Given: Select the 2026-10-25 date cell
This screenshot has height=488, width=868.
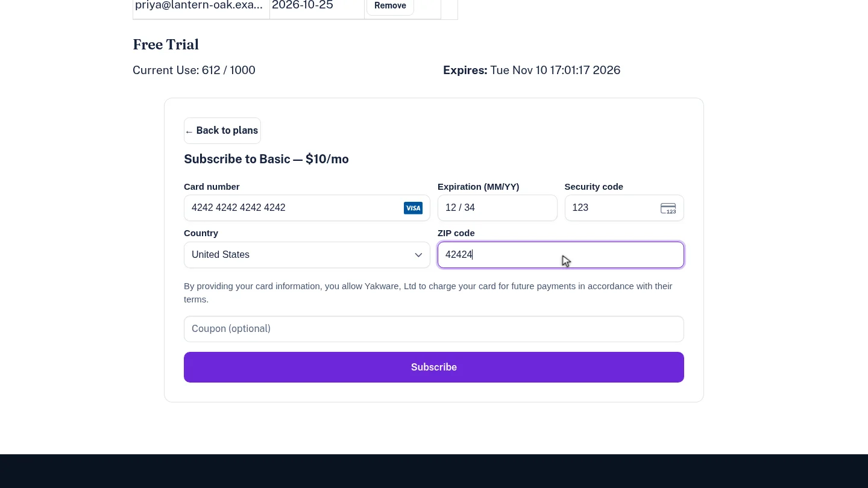Looking at the screenshot, I should coord(317,7).
